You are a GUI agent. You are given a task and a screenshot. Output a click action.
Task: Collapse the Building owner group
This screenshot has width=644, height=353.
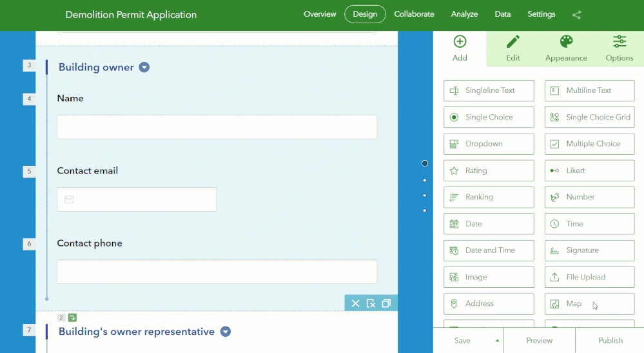(x=144, y=67)
